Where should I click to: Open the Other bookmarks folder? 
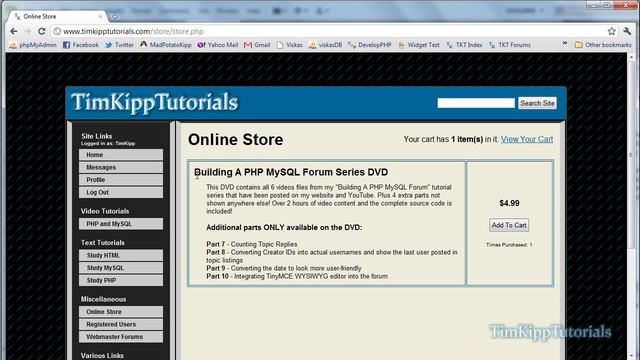tap(603, 45)
